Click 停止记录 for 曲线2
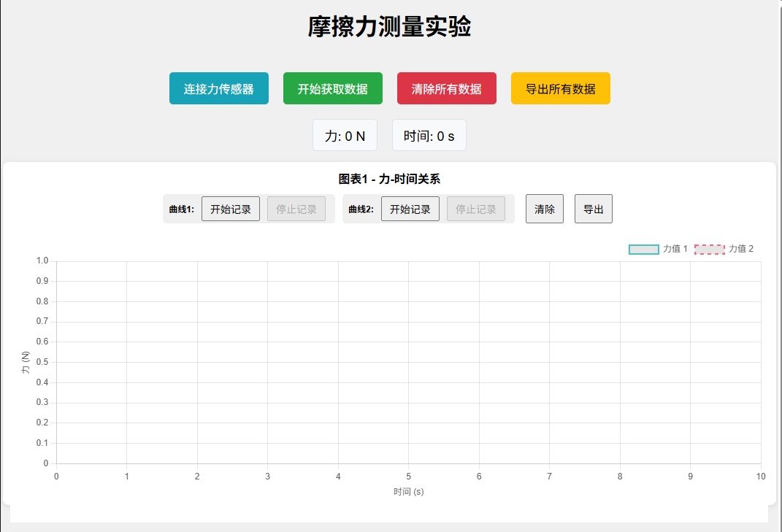Screen dimensions: 782x532 point(477,208)
